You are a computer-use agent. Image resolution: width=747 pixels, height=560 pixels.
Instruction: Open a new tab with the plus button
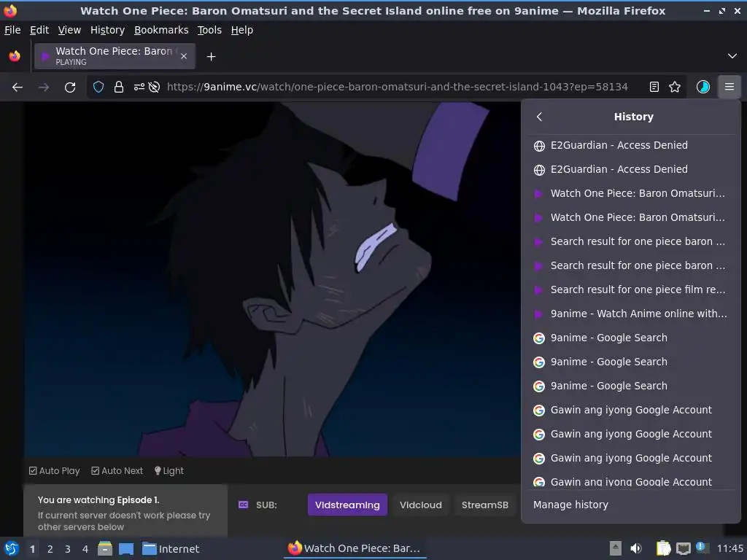(211, 57)
